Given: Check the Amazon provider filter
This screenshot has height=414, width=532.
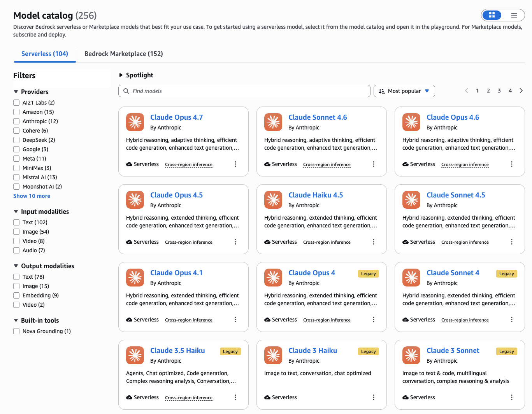Looking at the screenshot, I should point(16,112).
